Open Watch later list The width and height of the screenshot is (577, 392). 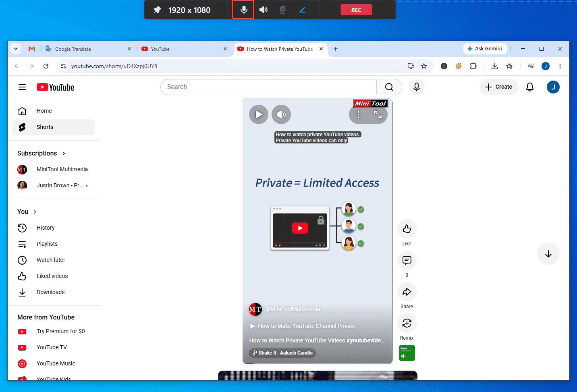point(54,260)
